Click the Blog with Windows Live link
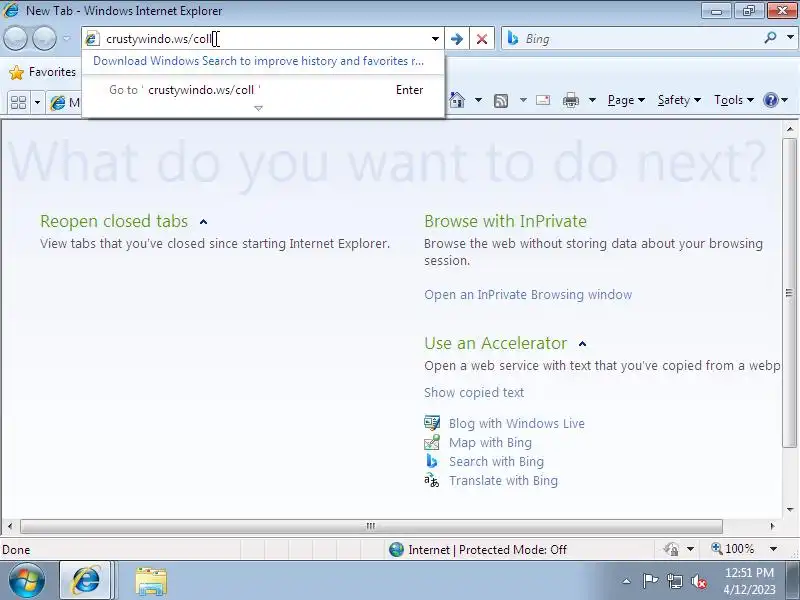 516,423
